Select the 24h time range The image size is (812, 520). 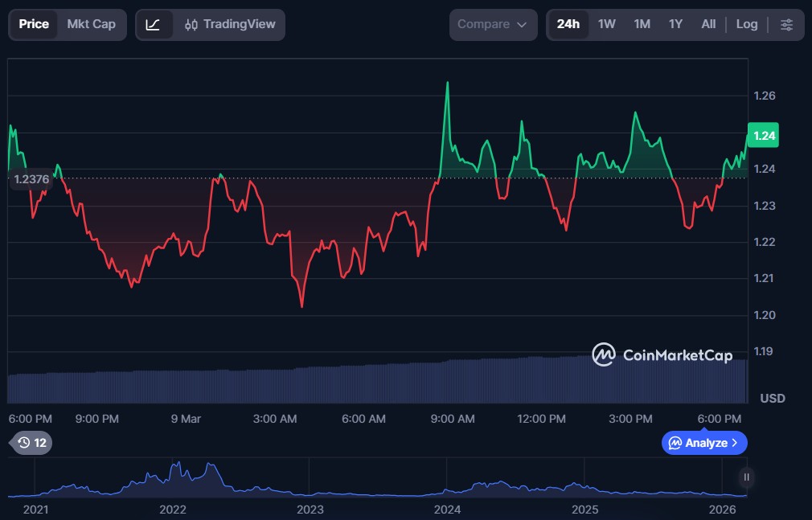click(x=568, y=25)
